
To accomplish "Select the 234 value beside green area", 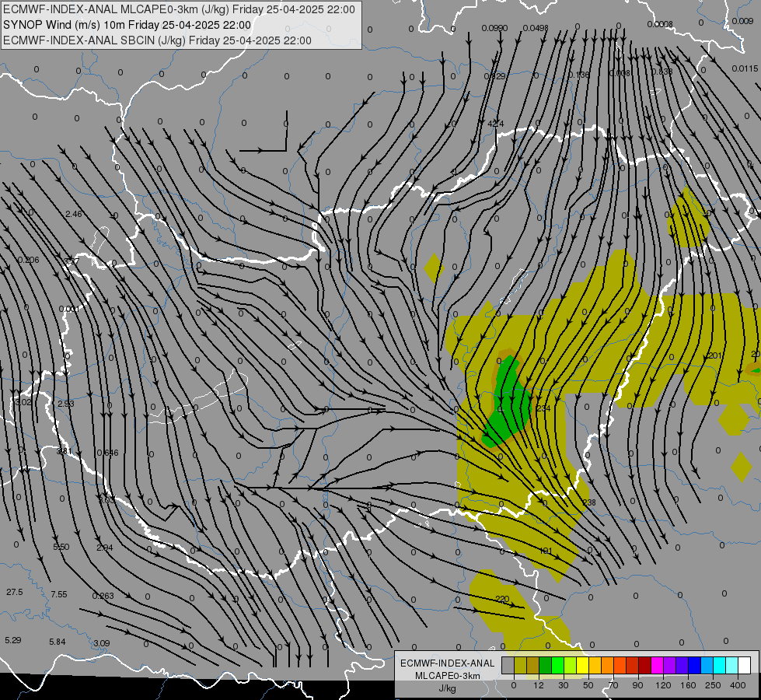I will pyautogui.click(x=543, y=408).
